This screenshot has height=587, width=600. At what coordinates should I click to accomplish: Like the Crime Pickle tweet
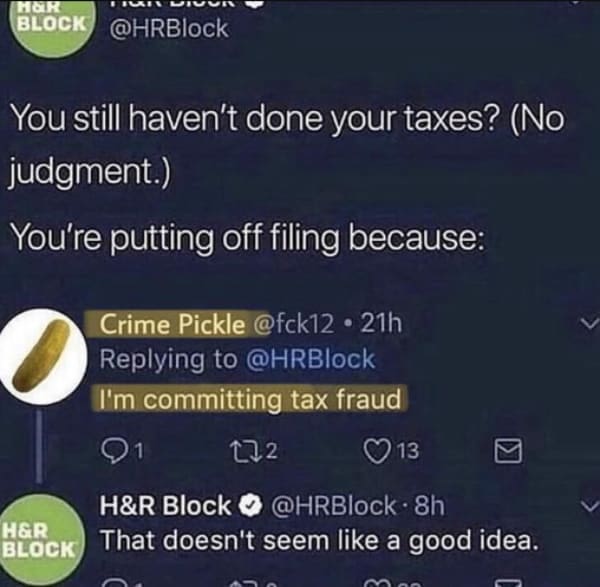(391, 451)
